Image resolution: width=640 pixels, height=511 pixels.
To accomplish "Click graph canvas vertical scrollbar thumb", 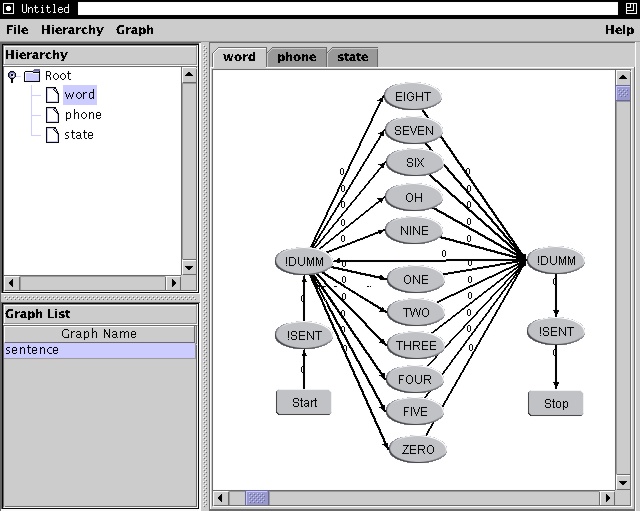I will 623,93.
